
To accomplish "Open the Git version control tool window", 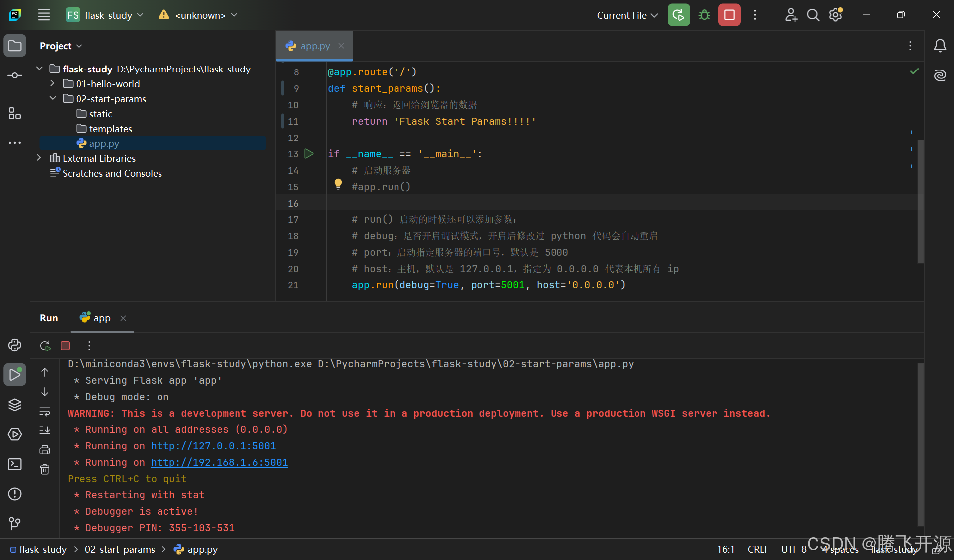I will [15, 523].
